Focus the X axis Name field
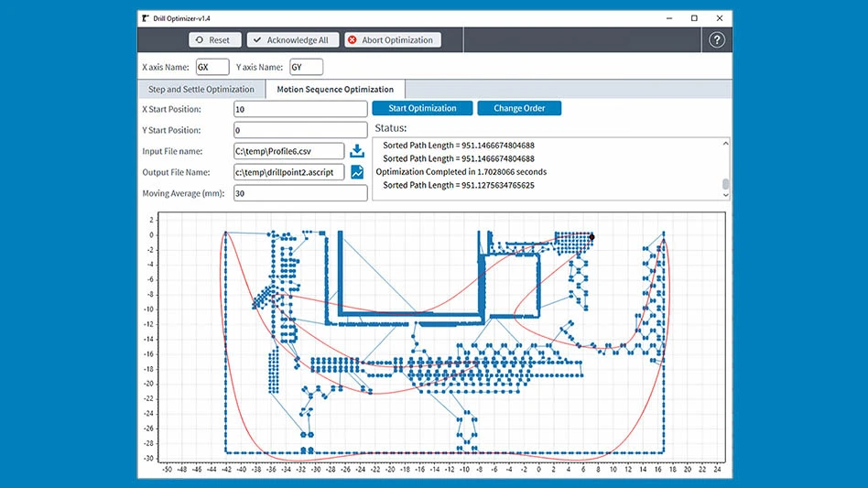868x488 pixels. pyautogui.click(x=212, y=67)
